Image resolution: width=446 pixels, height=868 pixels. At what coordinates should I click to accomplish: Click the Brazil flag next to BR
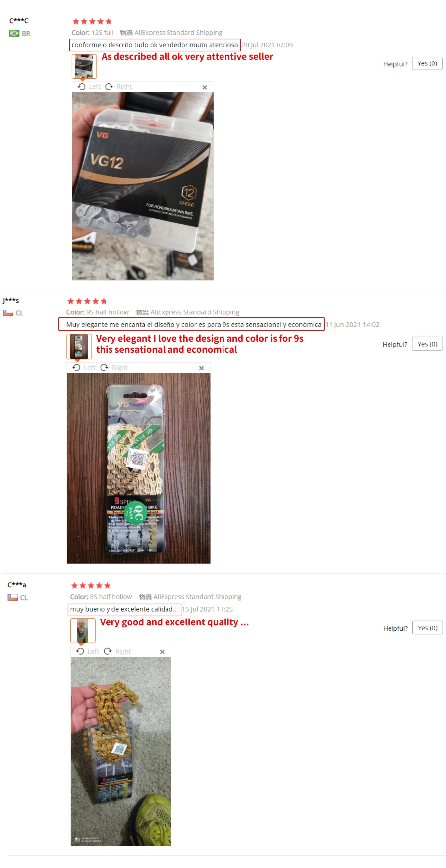click(x=14, y=33)
